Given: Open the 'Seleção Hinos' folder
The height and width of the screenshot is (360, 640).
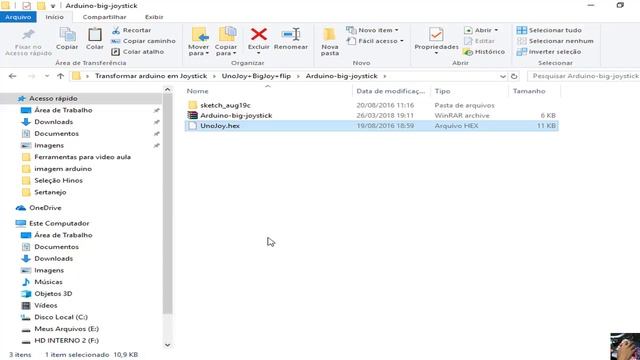Looking at the screenshot, I should pos(58,180).
